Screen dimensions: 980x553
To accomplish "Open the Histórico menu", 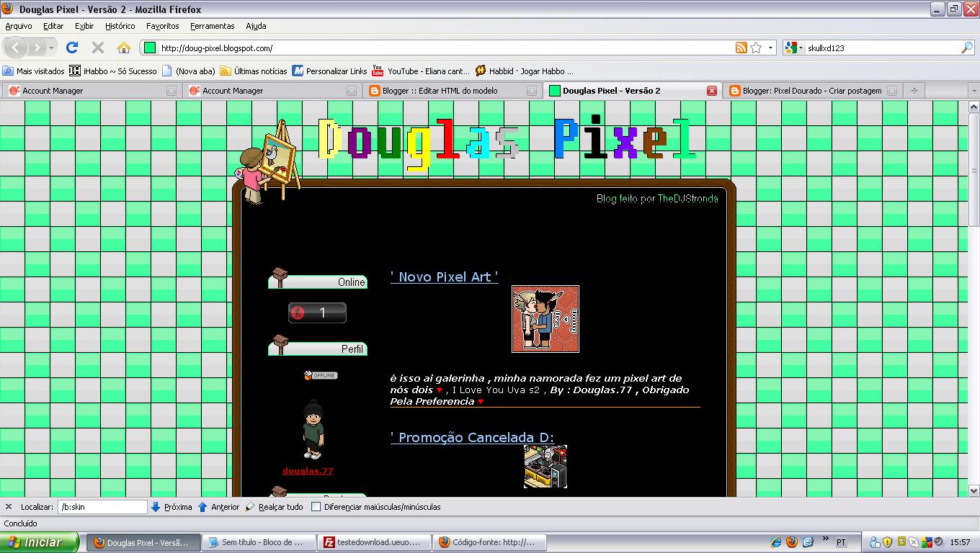I will click(x=120, y=26).
